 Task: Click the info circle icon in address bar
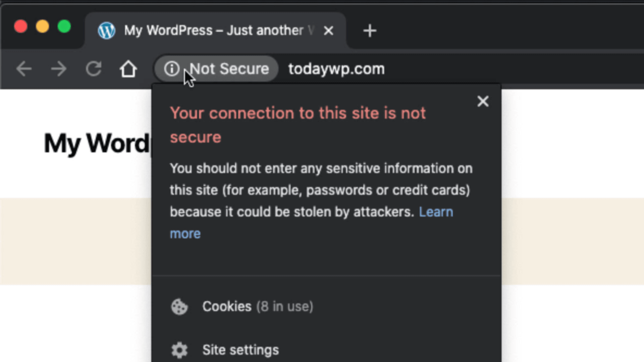click(x=172, y=69)
